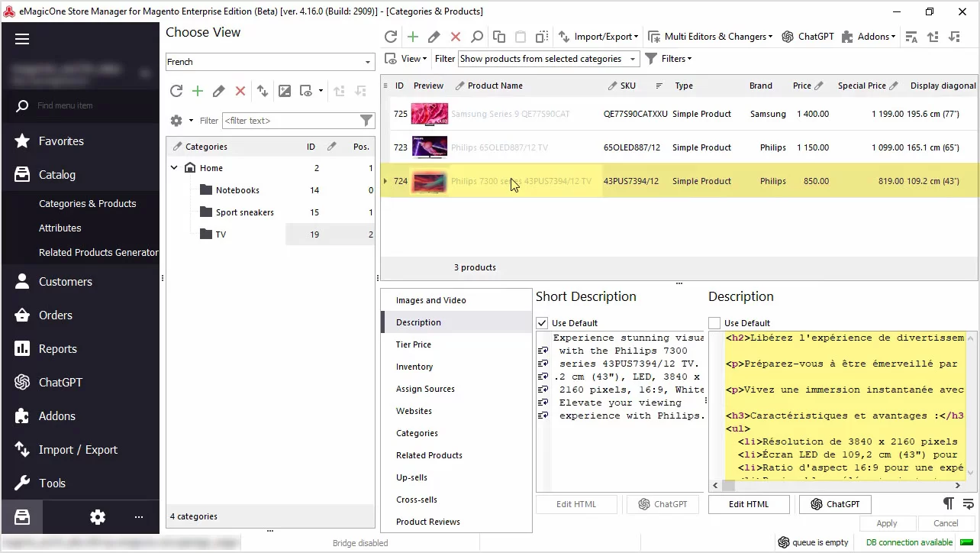Open the Import/Export dropdown menu

[598, 37]
